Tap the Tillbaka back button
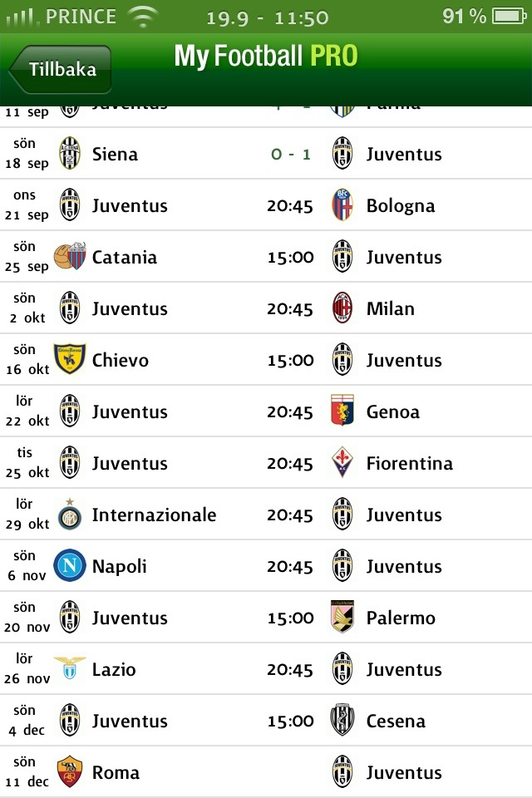 coord(60,69)
